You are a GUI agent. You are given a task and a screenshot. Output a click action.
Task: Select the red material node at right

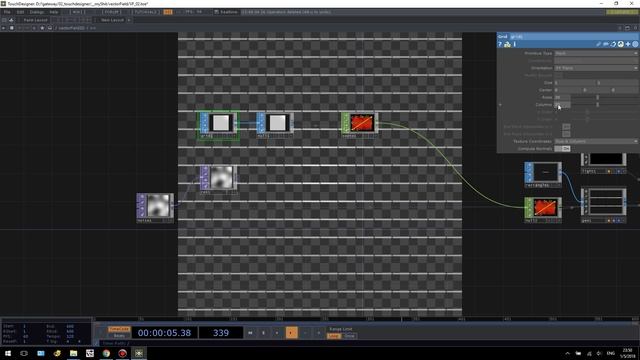tap(543, 210)
